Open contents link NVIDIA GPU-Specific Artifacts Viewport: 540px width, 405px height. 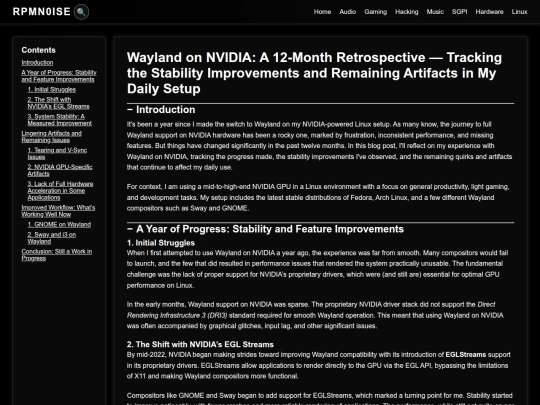pyautogui.click(x=60, y=170)
